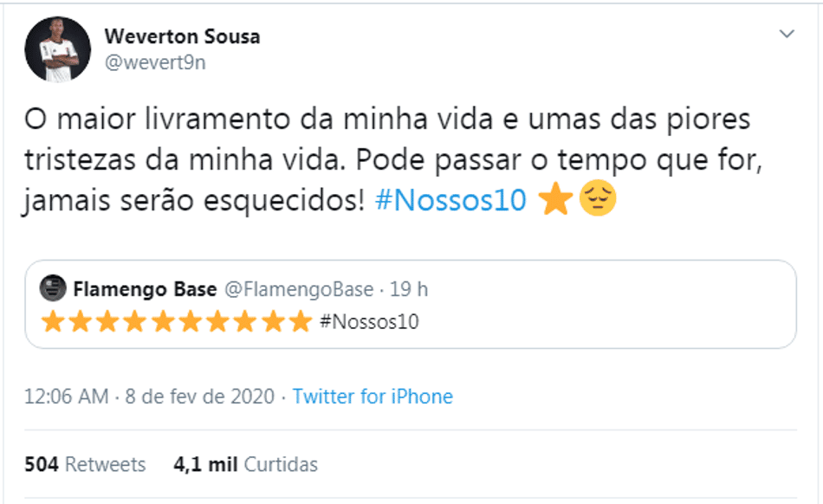Image resolution: width=823 pixels, height=504 pixels.
Task: Click the Weverton Sousa display name
Action: [182, 36]
